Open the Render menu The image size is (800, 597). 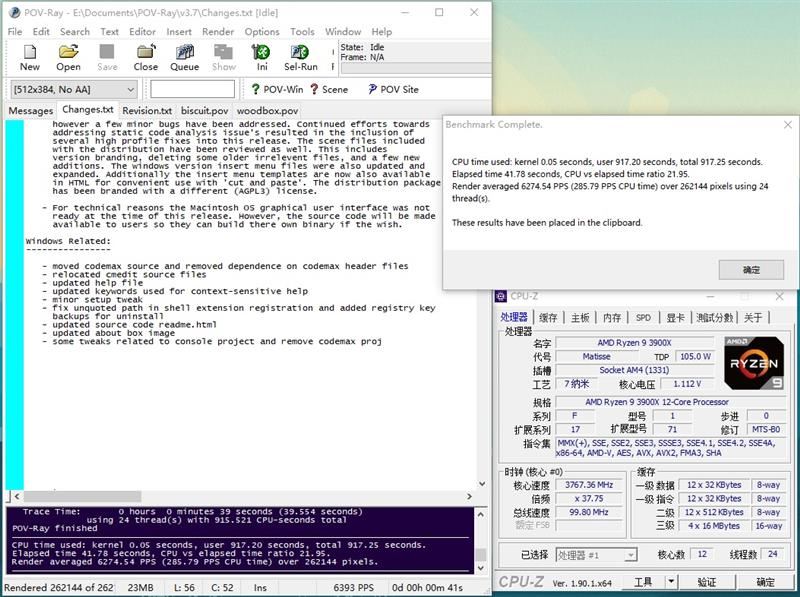(218, 32)
